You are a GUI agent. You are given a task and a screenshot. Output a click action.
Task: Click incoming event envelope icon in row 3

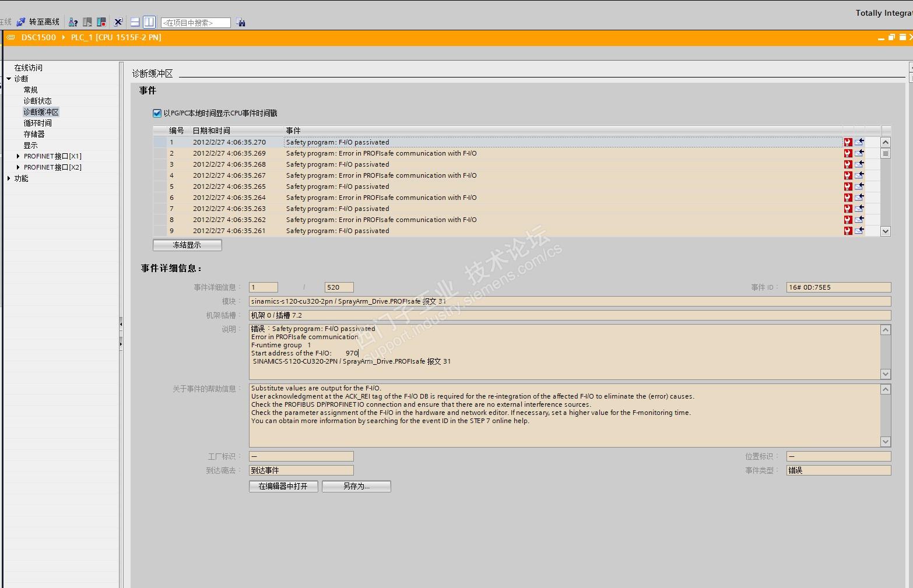[859, 164]
